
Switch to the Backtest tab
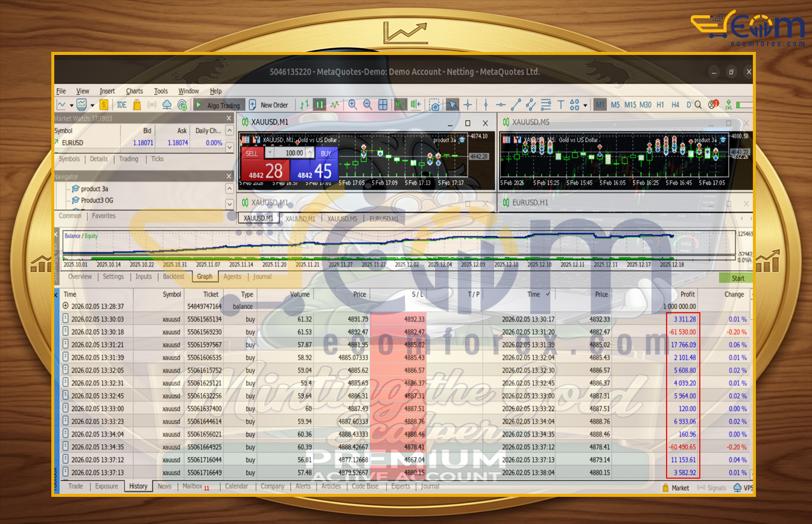click(x=174, y=276)
